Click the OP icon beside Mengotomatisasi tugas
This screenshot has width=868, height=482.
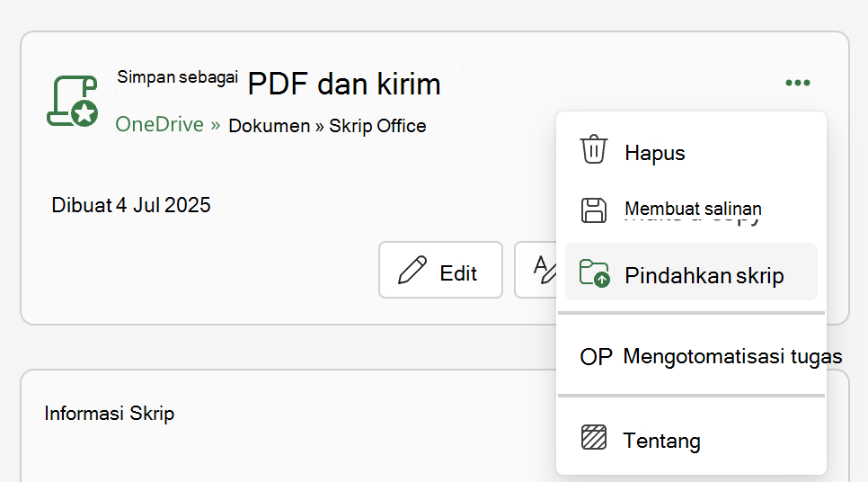597,357
